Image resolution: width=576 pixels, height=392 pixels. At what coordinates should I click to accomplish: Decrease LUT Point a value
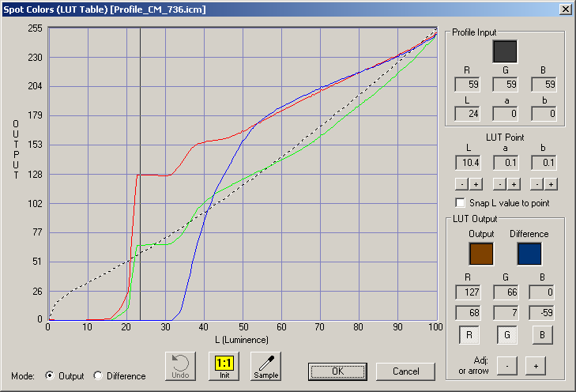(x=499, y=184)
